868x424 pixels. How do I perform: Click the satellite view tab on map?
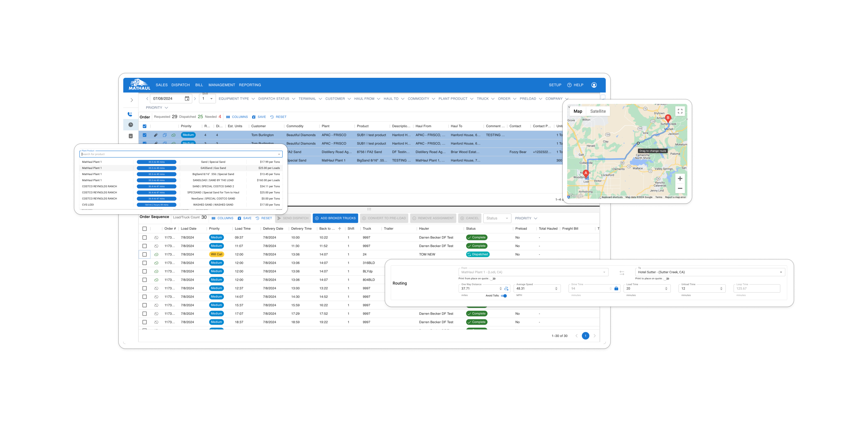tap(597, 111)
